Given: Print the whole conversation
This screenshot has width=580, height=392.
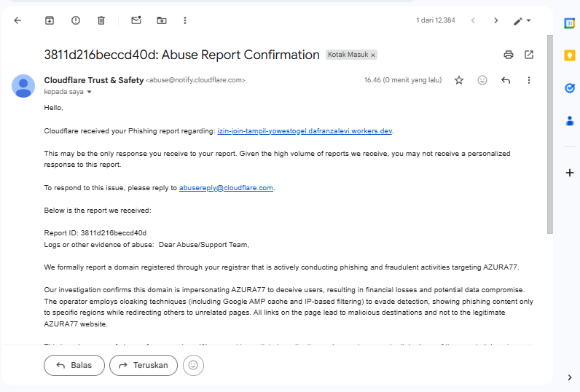Looking at the screenshot, I should coord(509,55).
